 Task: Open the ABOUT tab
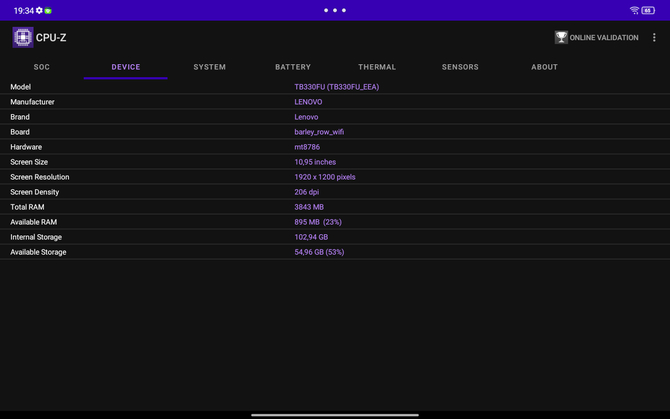point(544,67)
